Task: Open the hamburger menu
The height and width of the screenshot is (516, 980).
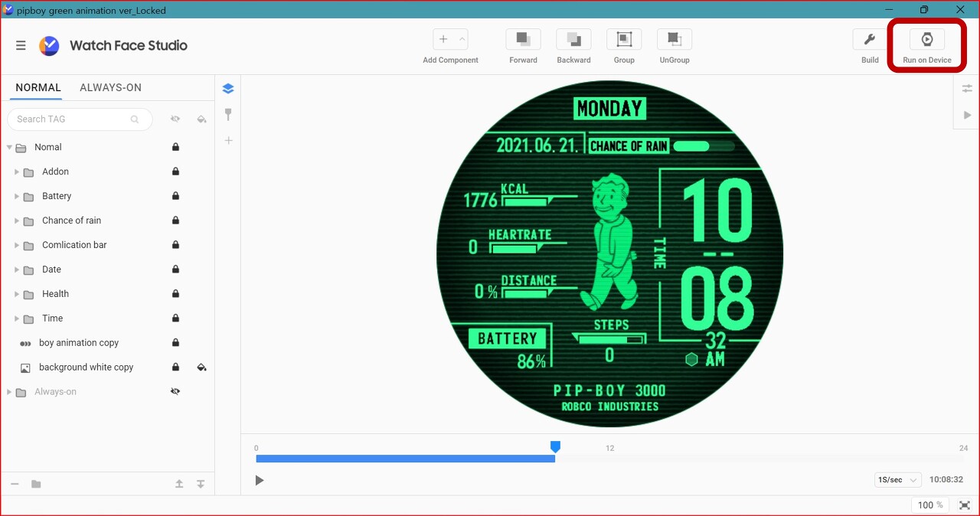Action: pos(21,45)
